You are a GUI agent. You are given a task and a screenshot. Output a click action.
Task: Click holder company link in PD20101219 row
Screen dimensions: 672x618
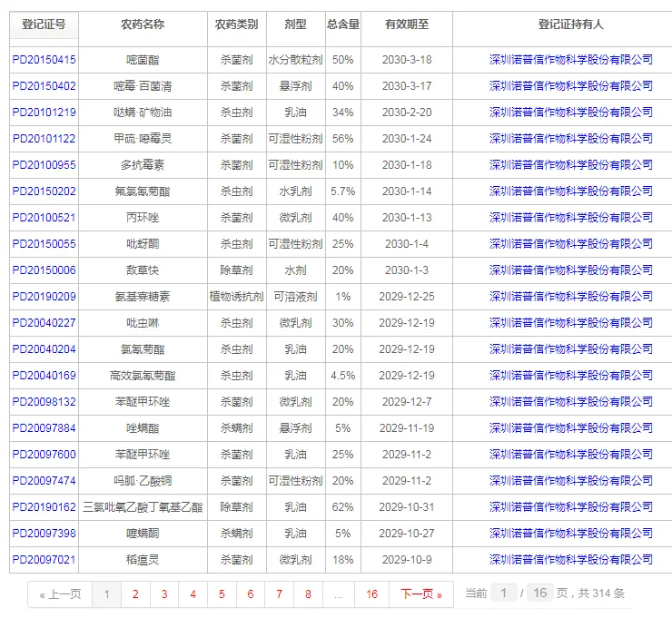(571, 113)
